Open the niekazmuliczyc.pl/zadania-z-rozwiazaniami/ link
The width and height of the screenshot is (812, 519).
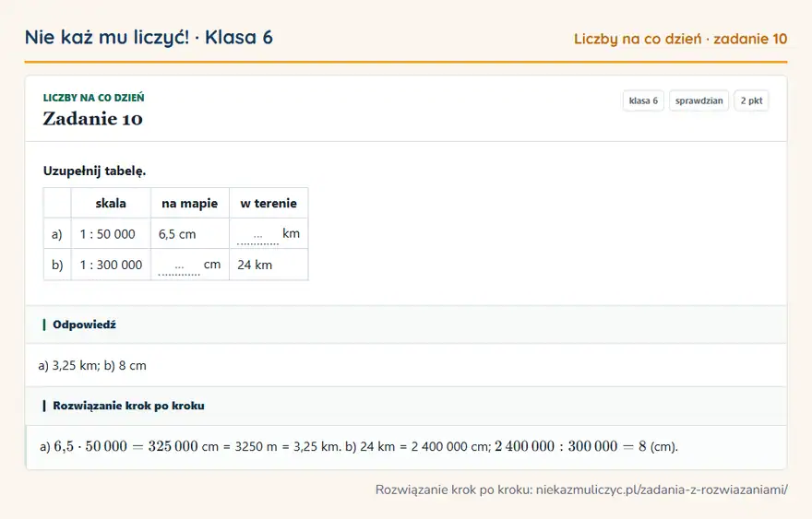662,490
